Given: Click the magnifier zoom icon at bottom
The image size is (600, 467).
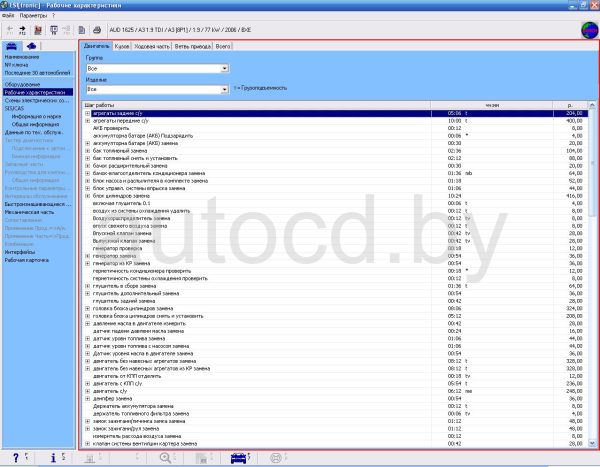Looking at the screenshot, I should coord(165,457).
